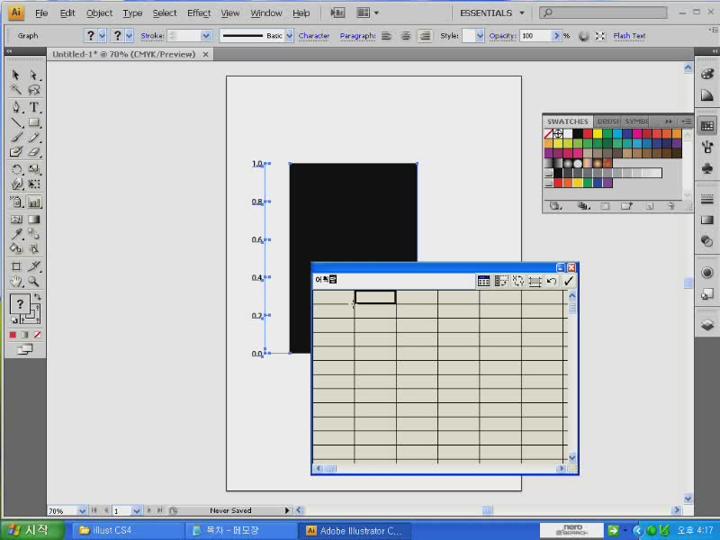Pick the None swatch in Swatches panel
The width and height of the screenshot is (720, 540).
(548, 134)
